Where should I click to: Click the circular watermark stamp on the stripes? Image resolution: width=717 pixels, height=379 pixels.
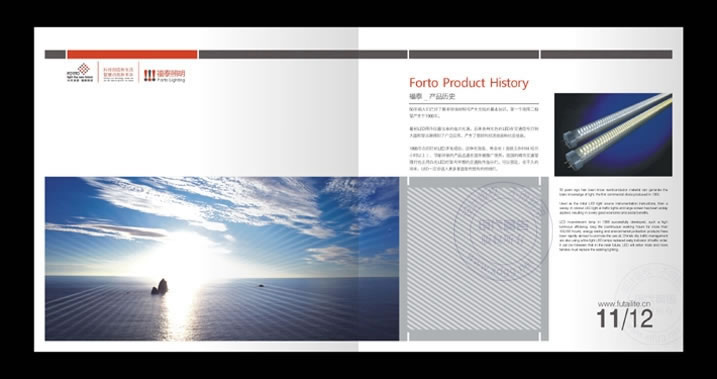point(502,231)
